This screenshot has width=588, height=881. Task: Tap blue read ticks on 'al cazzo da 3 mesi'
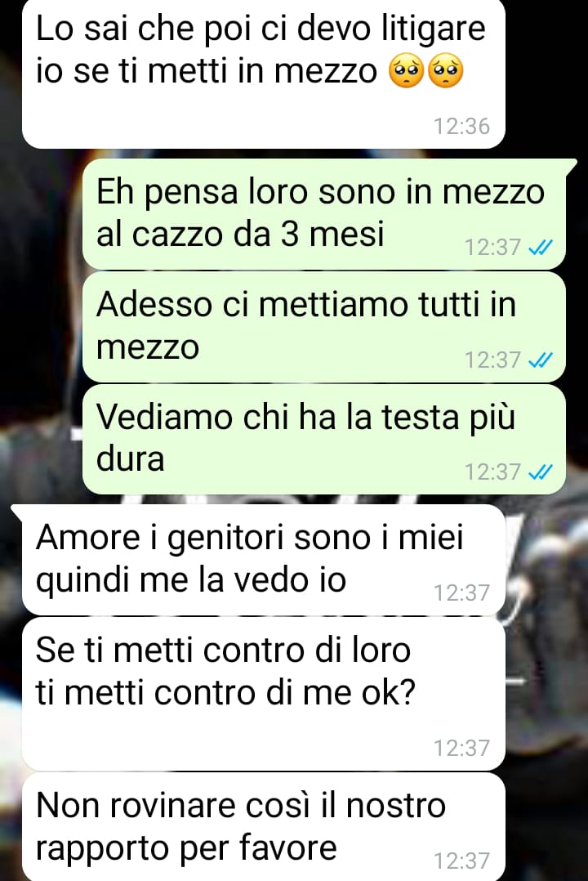[x=541, y=247]
